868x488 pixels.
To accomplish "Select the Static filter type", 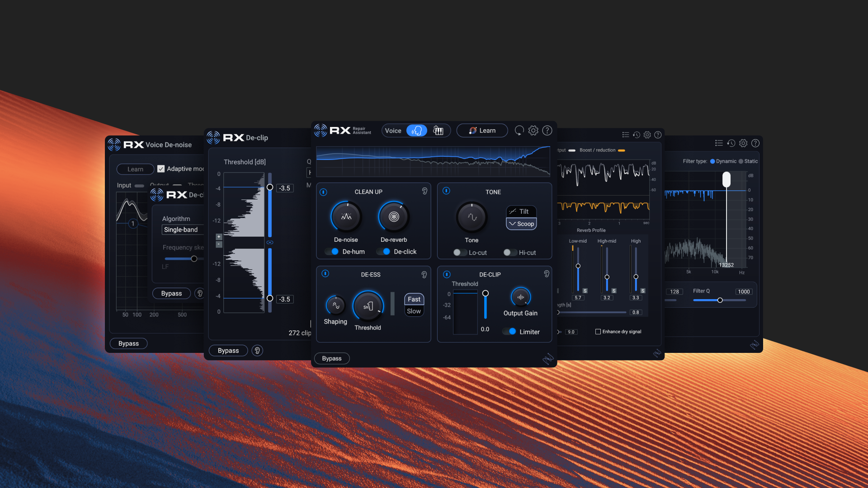I will (741, 161).
